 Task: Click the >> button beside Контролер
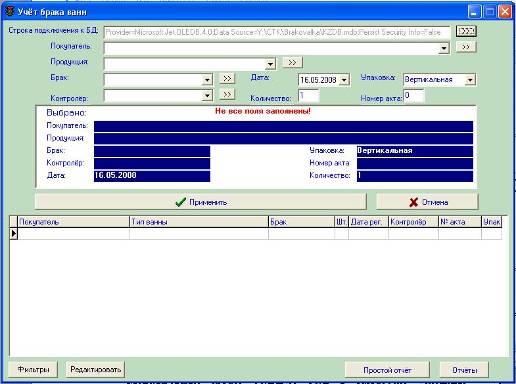227,94
